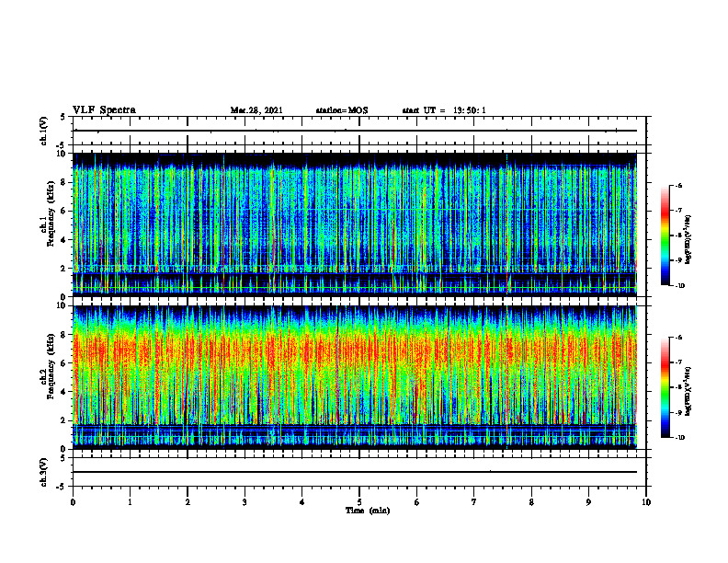This screenshot has width=728, height=563.
Task: Click the ch.1 PSD color scale bar
Action: point(665,236)
